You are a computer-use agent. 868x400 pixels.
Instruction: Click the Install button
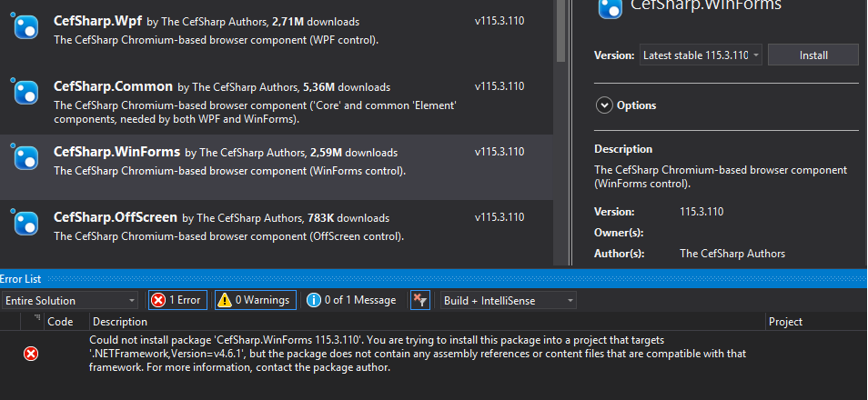click(x=812, y=55)
